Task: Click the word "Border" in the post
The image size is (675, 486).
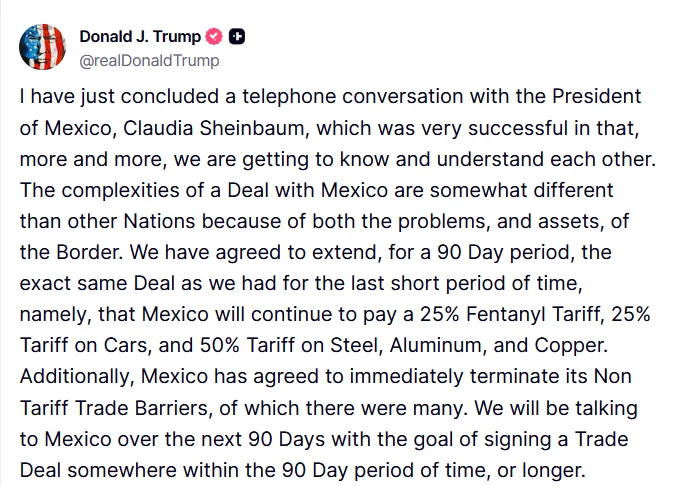Action: (x=89, y=252)
